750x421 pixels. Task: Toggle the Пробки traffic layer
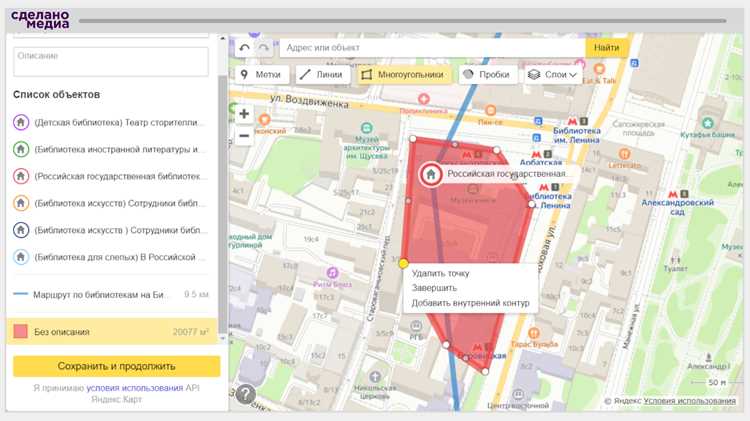488,75
